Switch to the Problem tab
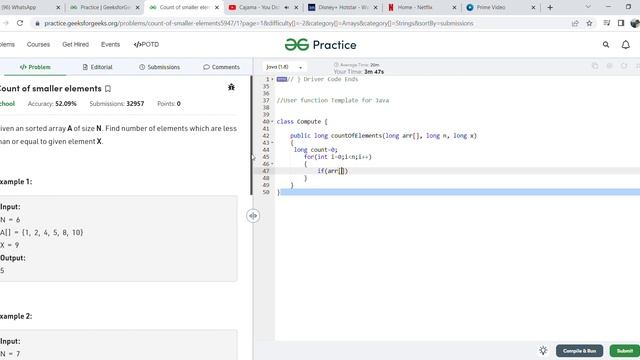 [x=35, y=67]
